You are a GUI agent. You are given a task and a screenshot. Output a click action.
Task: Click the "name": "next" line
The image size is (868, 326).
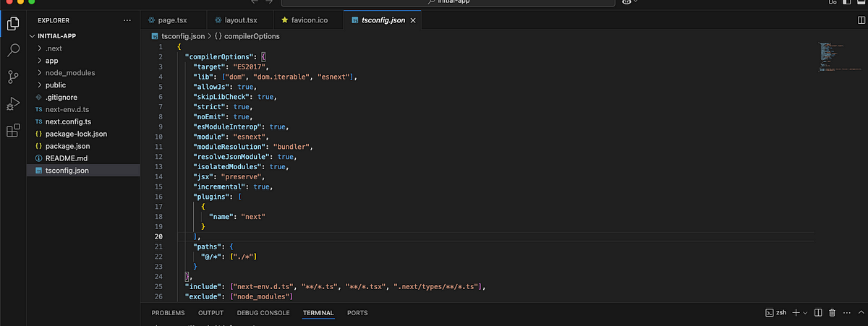click(x=239, y=216)
